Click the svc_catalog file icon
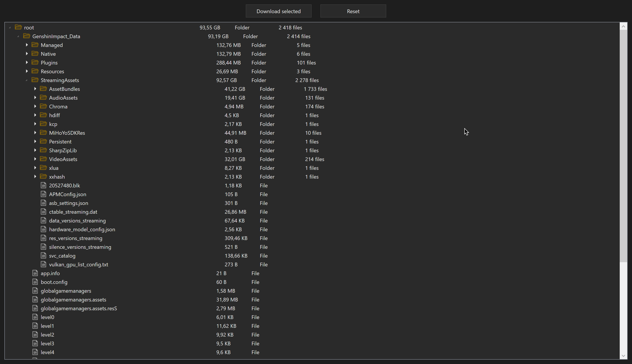Screen dimensions: 632x364 click(43, 256)
